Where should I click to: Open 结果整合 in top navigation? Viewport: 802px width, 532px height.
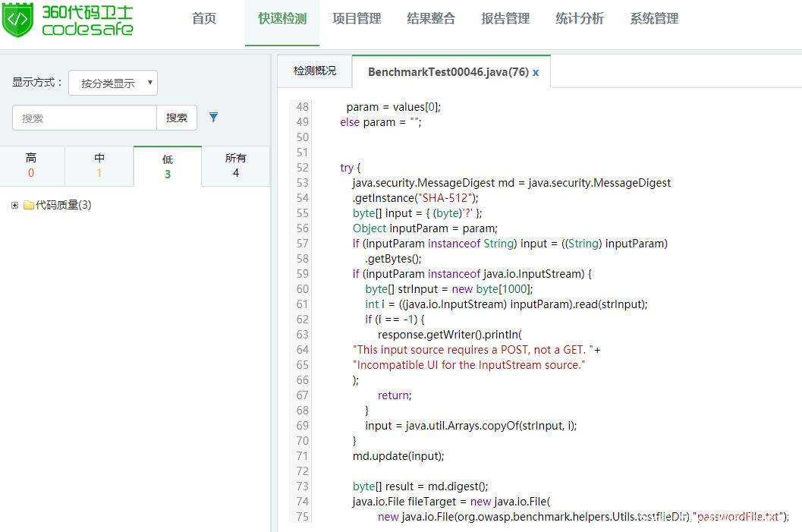[431, 19]
